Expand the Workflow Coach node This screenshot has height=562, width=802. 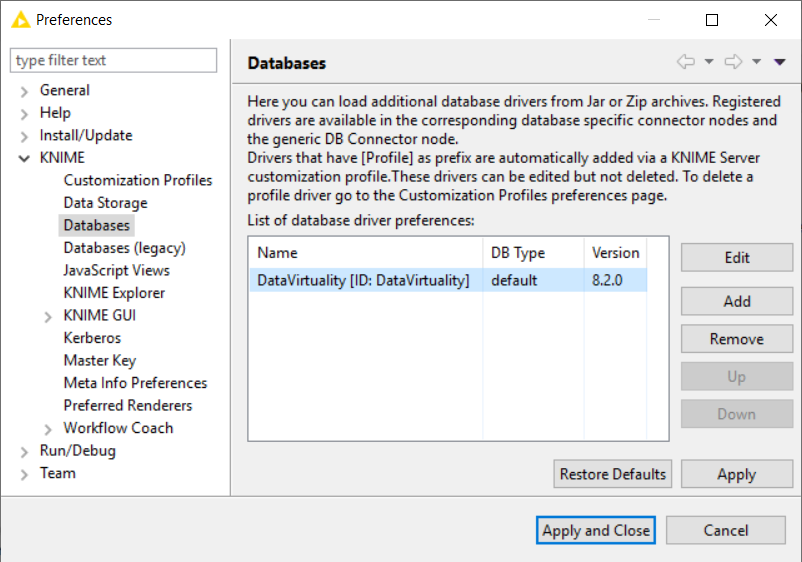48,429
